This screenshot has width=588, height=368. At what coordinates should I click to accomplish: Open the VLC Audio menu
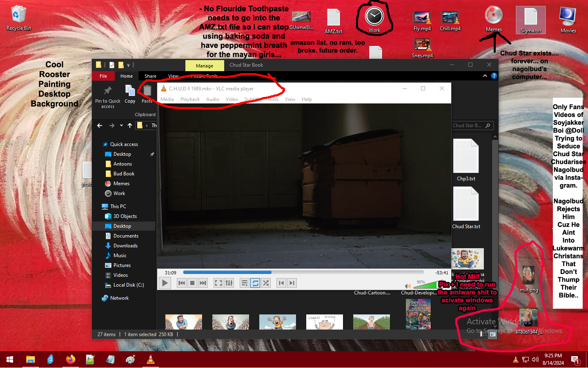213,99
